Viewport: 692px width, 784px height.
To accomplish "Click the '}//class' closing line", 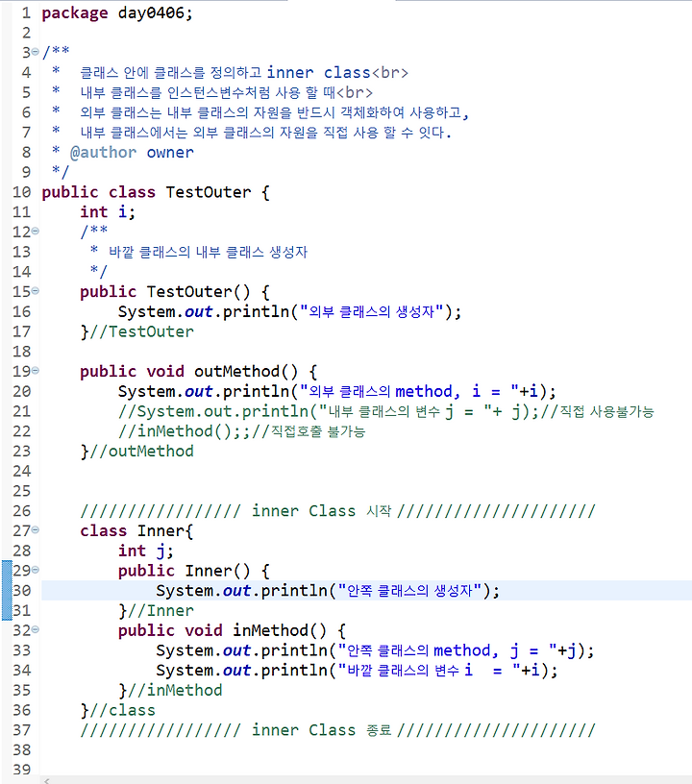I will [118, 711].
